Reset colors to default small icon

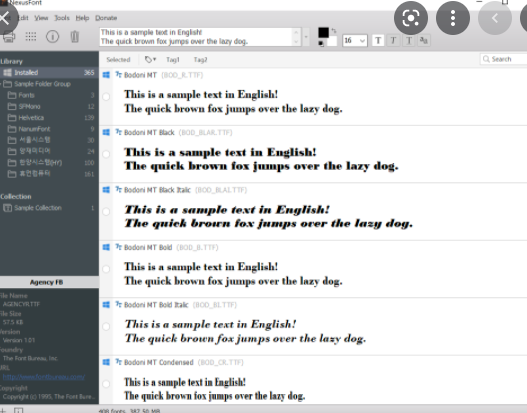click(x=321, y=44)
